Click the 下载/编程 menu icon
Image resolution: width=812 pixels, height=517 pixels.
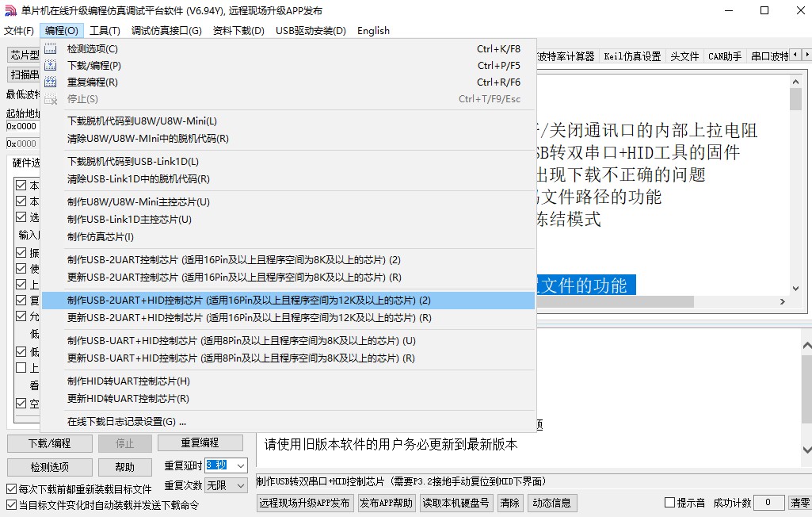50,65
